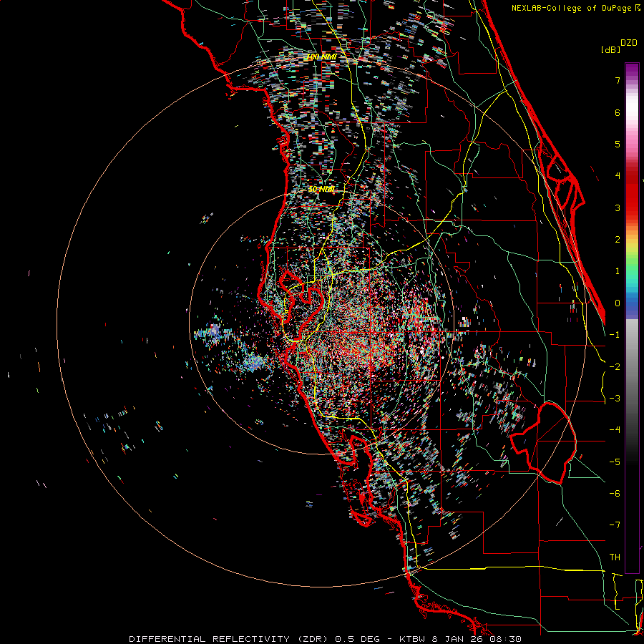This screenshot has width=644, height=644.
Task: Click the -1 value on the scale
Action: pos(615,335)
